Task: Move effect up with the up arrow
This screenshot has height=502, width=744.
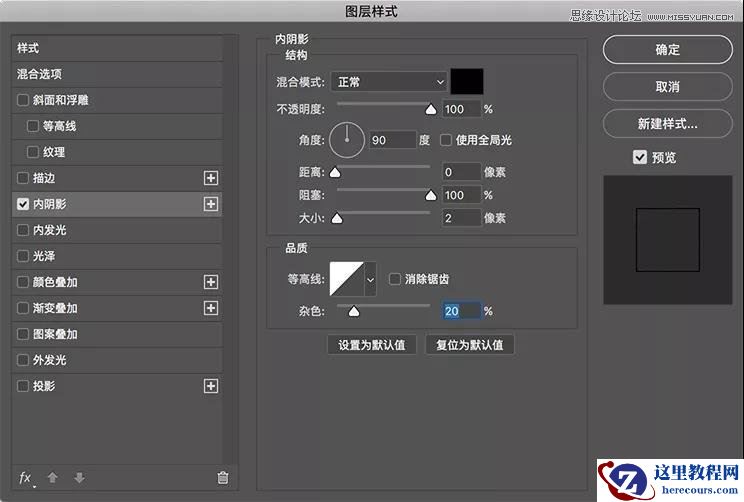Action: [53, 477]
